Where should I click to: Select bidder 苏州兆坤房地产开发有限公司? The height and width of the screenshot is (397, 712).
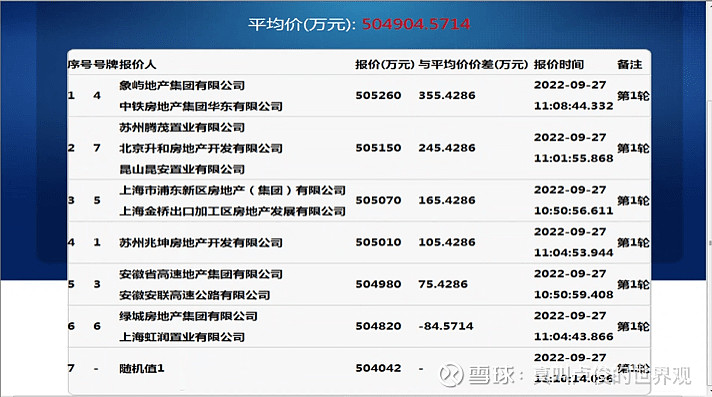point(201,243)
